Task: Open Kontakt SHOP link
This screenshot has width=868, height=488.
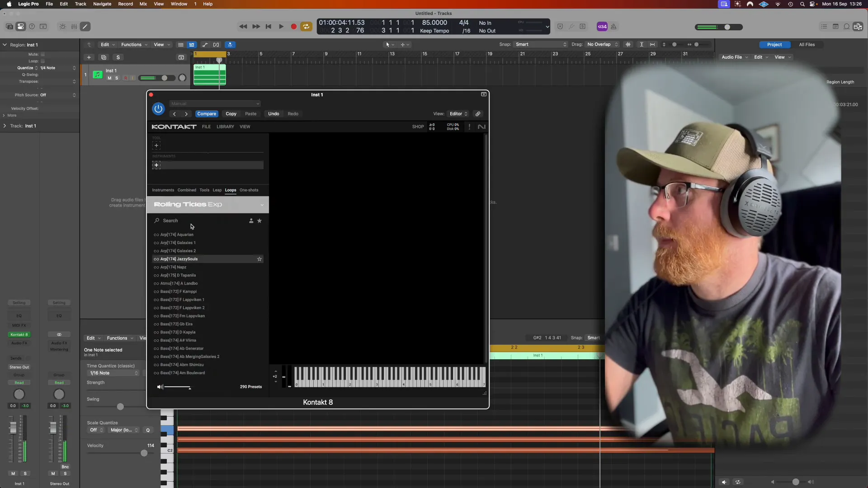Action: [418, 127]
